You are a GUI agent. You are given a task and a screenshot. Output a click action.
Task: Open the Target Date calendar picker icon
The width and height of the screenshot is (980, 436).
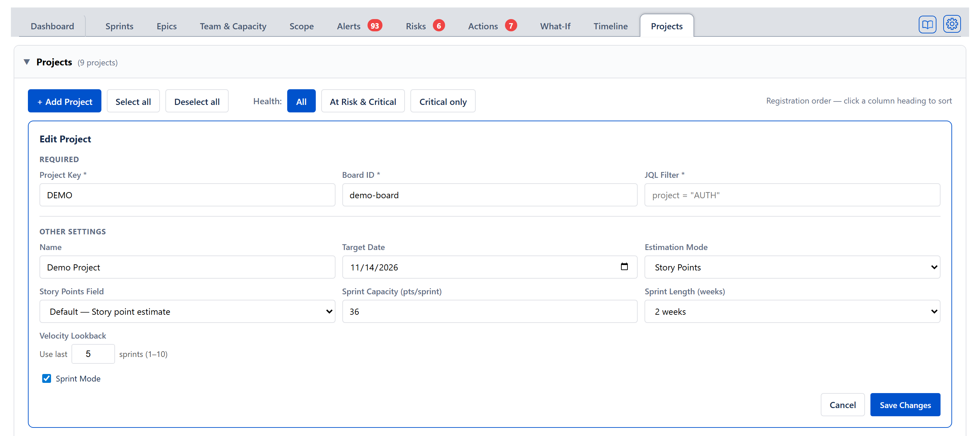coord(624,267)
